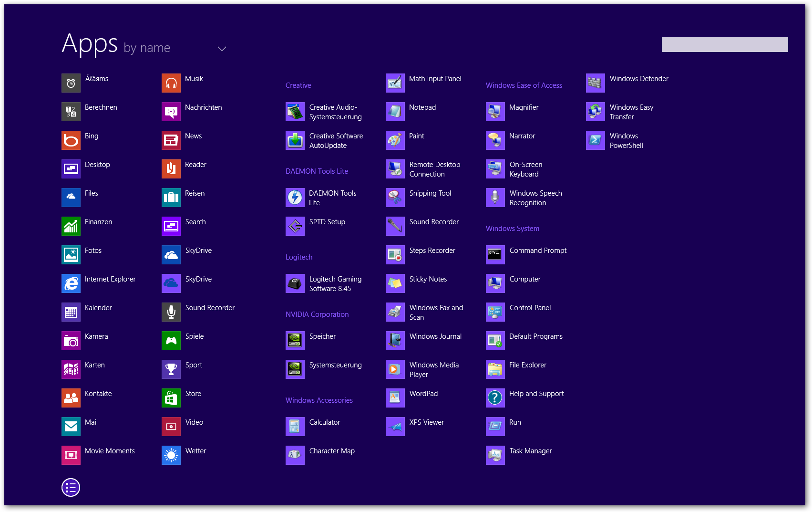Launch the Logitech Gaming Software icon
Screen dimensions: 812x512
coord(295,283)
